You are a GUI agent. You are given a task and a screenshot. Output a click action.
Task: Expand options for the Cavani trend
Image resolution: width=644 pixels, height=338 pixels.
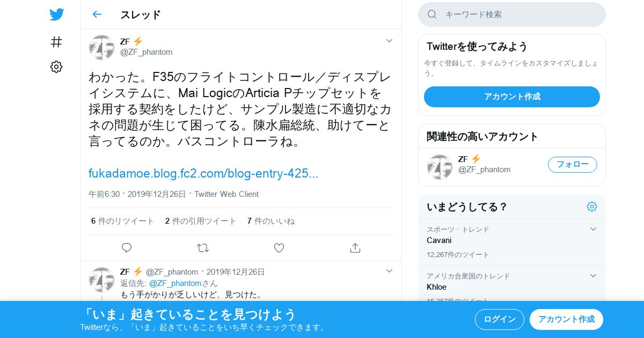(593, 229)
